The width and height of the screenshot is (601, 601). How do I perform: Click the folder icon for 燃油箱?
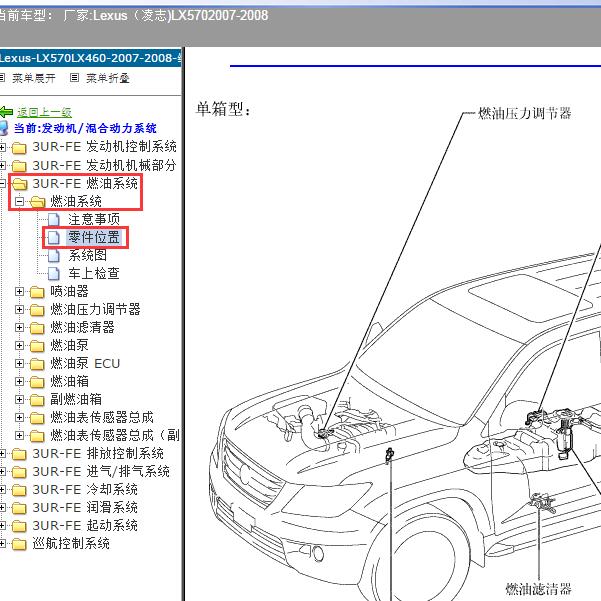click(37, 382)
